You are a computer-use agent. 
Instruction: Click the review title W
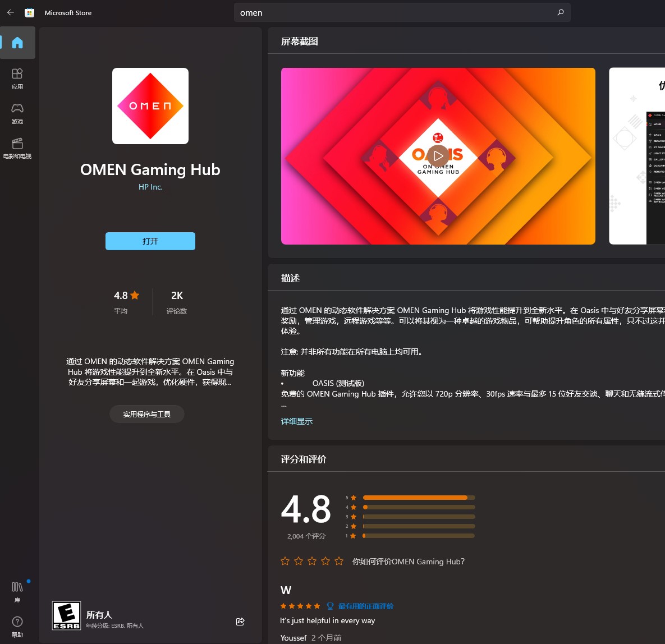click(286, 590)
